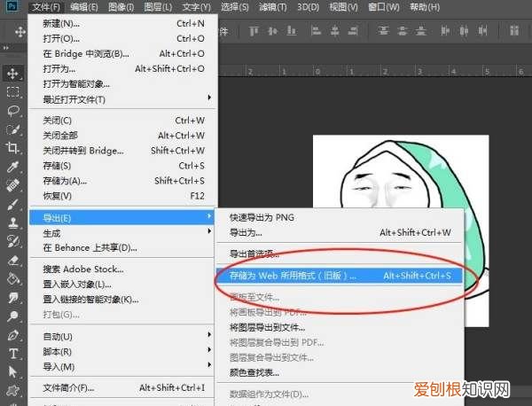Expand 生成 submenu

pos(209,231)
